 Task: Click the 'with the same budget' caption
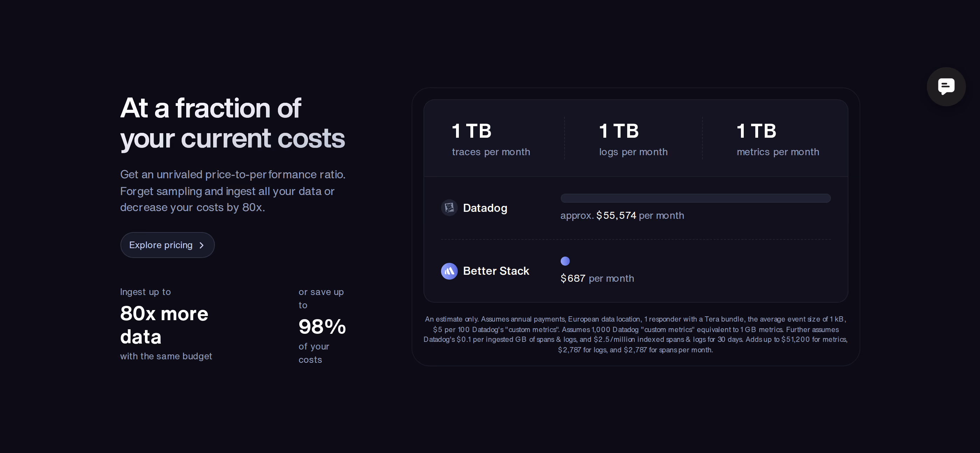[166, 357]
